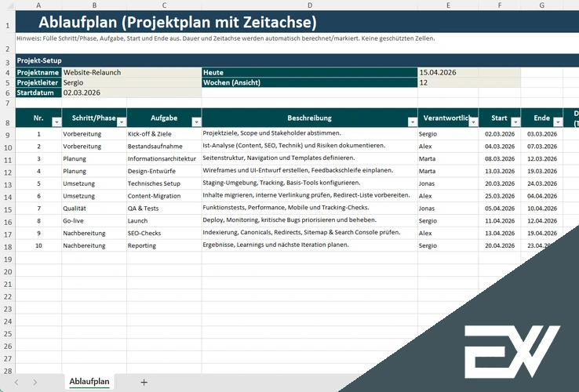Select the Hinweis instruction text cell

pyautogui.click(x=297, y=43)
